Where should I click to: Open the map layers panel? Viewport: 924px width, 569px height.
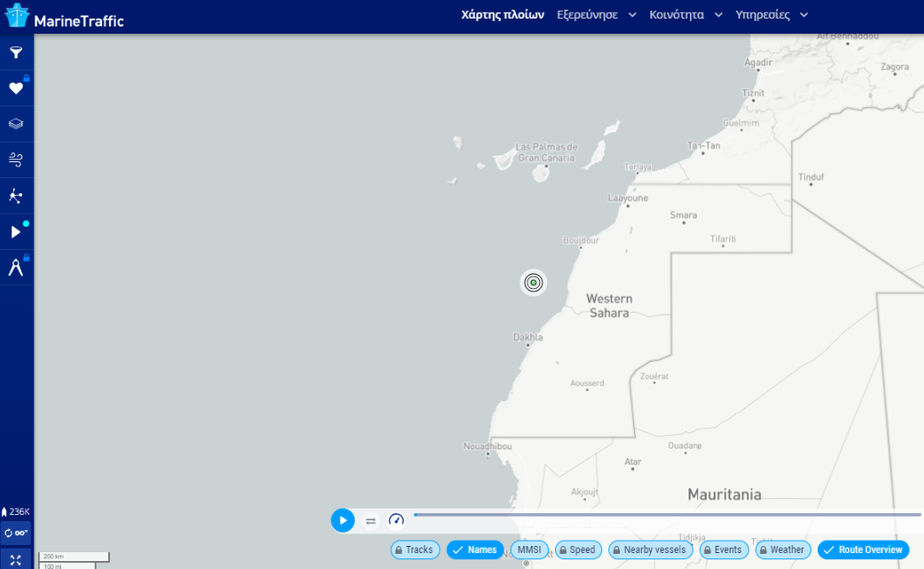click(x=16, y=124)
